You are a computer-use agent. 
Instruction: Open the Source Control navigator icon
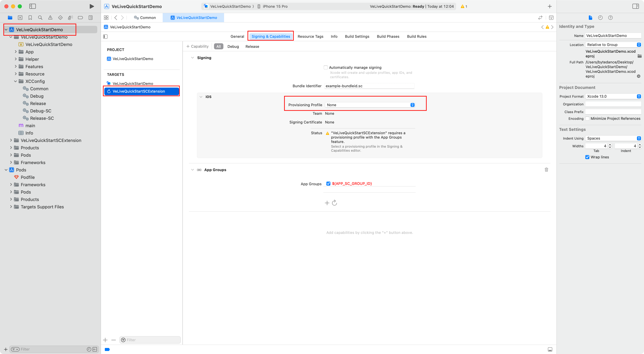pyautogui.click(x=20, y=17)
